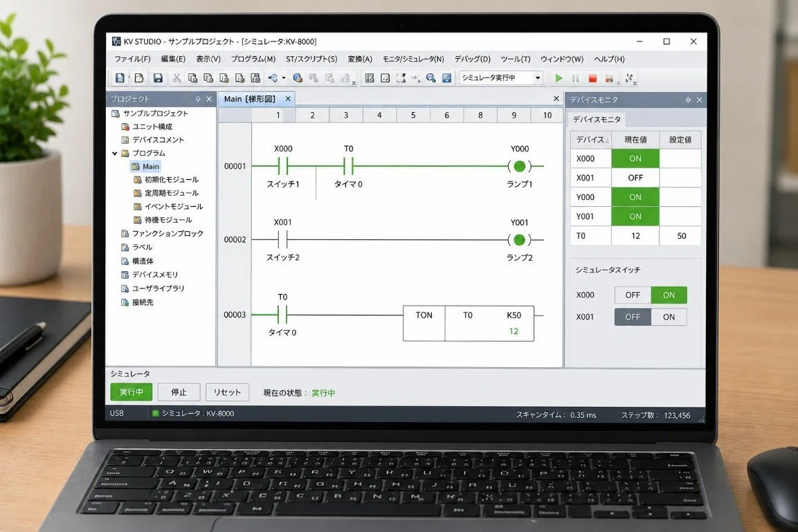
Task: Click the red step icon after stop
Action: click(608, 78)
